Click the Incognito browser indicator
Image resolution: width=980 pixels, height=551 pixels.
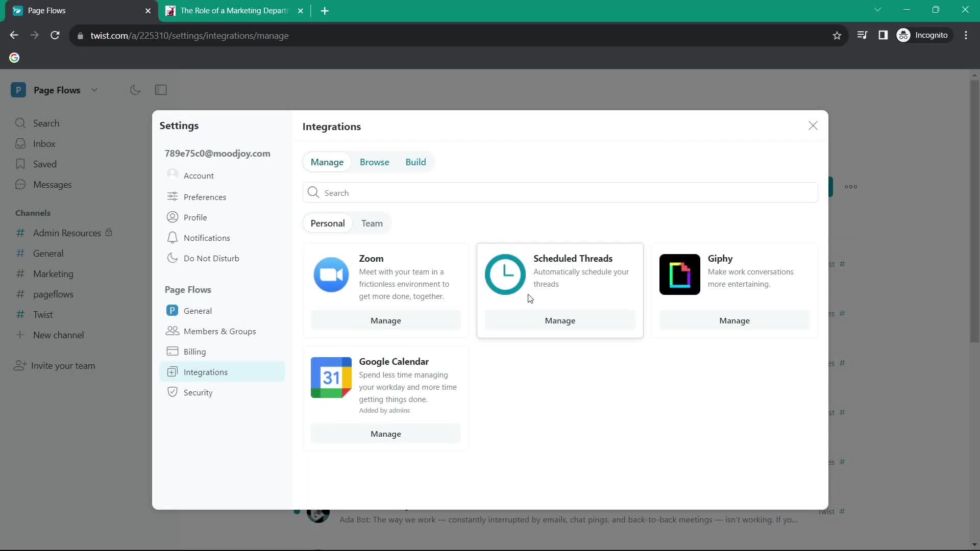[x=924, y=35]
